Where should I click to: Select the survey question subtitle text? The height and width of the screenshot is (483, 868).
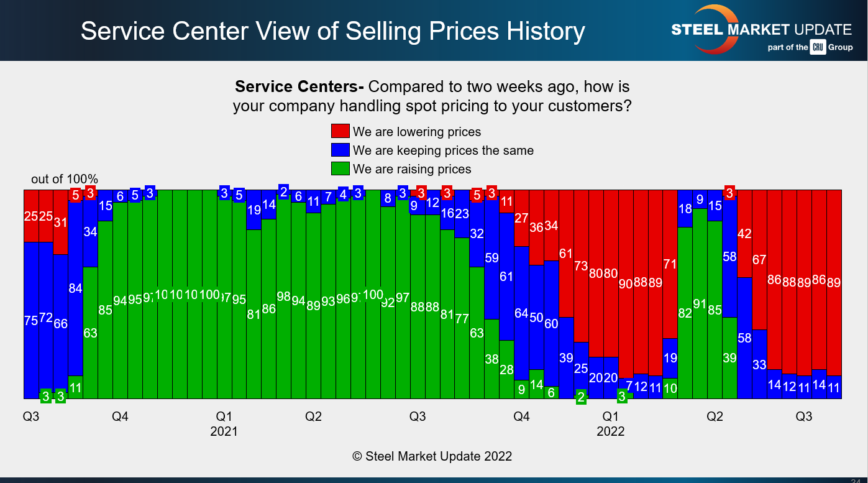pos(432,96)
